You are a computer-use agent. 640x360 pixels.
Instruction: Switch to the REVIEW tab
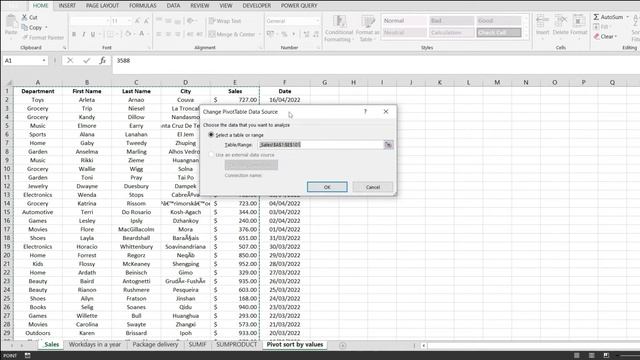pos(200,6)
